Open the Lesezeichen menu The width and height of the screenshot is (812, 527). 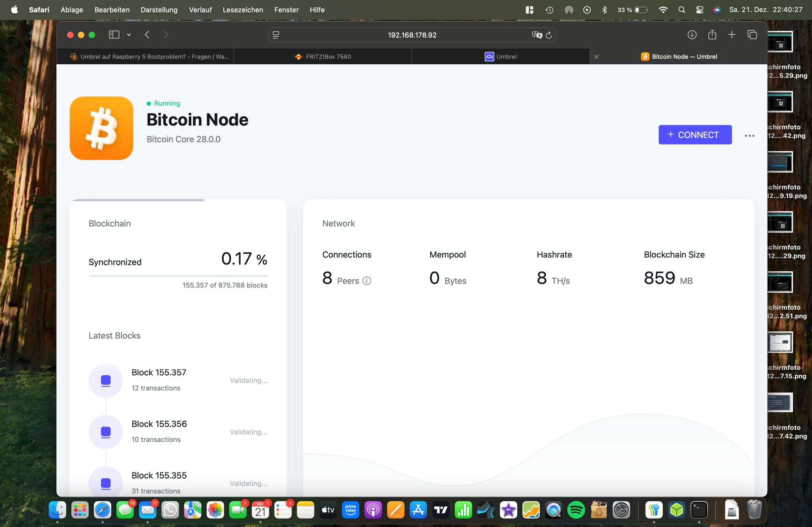point(243,10)
